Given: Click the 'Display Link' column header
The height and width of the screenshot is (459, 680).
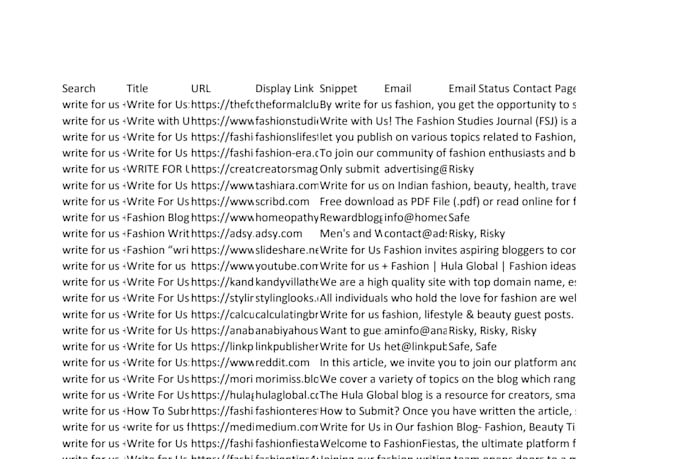Looking at the screenshot, I should click(284, 89).
